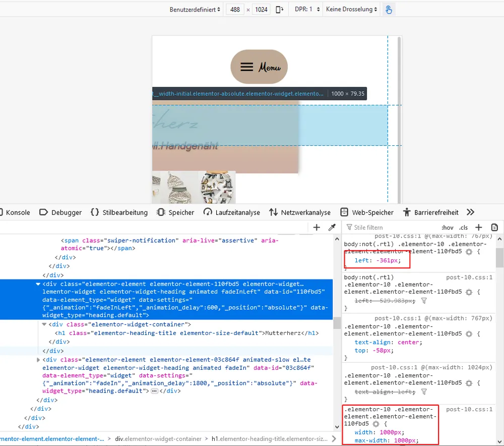Click the Web-Speicher icon

[344, 212]
